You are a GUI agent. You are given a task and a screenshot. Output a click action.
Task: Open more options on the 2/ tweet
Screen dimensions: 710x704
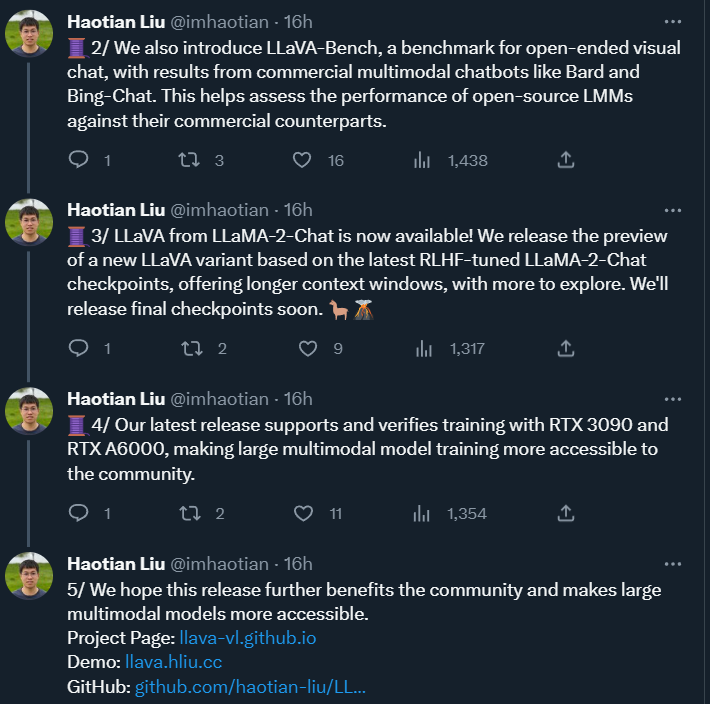coord(673,22)
